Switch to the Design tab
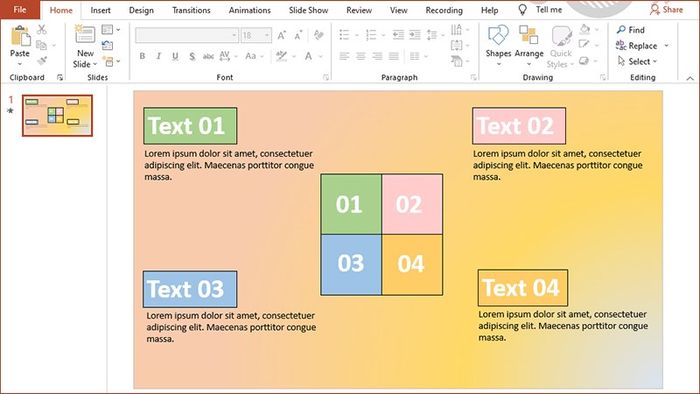This screenshot has height=394, width=700. 141,10
